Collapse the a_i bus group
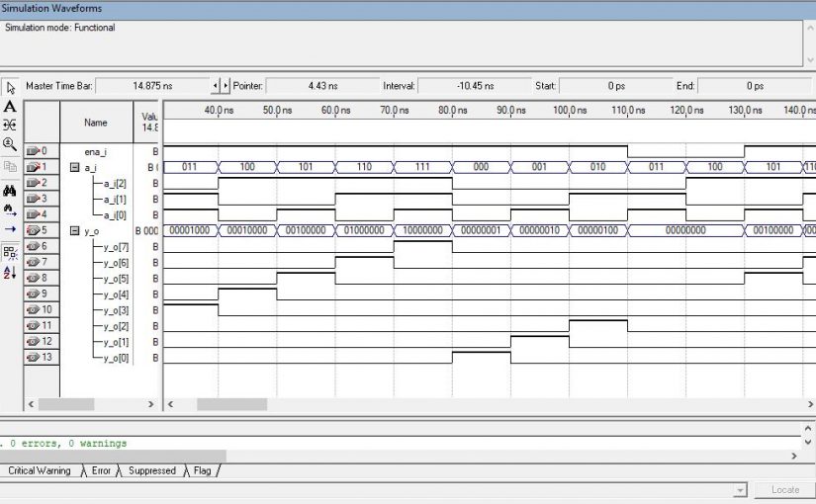 point(74,167)
